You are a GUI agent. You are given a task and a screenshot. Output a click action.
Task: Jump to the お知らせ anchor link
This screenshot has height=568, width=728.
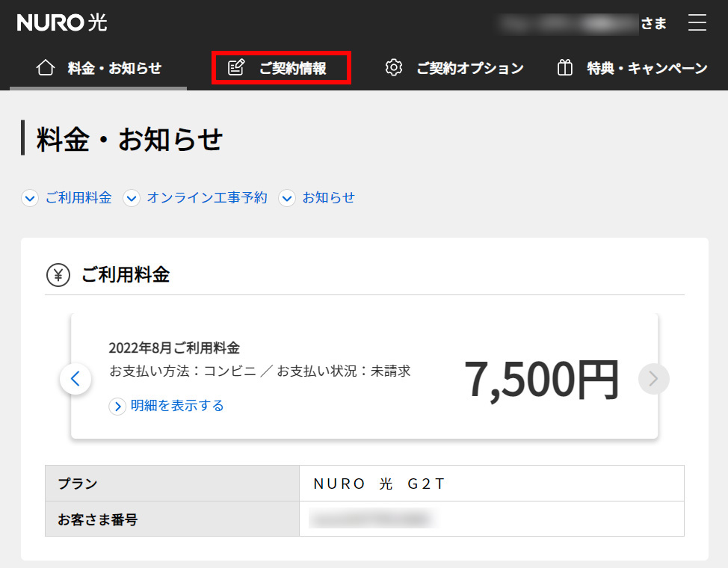329,198
